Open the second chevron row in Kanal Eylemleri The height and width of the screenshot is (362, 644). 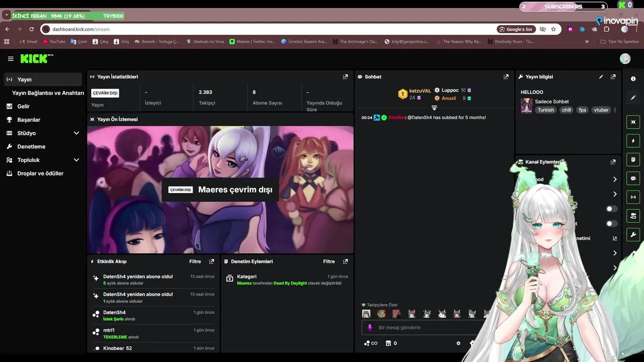(x=615, y=194)
